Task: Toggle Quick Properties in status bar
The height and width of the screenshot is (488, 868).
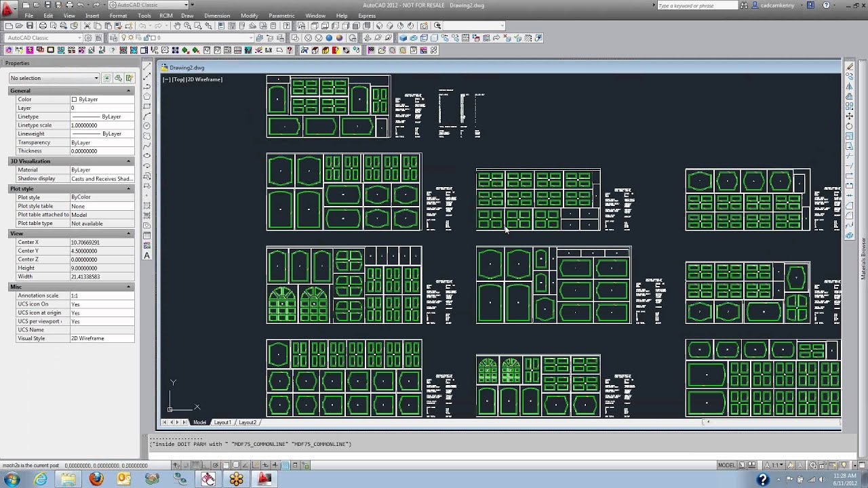Action: [x=295, y=465]
